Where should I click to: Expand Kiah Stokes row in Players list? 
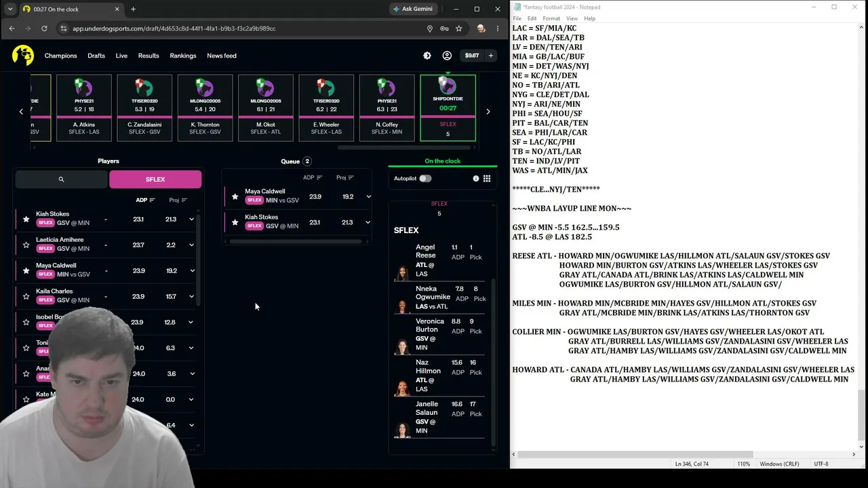click(x=191, y=219)
